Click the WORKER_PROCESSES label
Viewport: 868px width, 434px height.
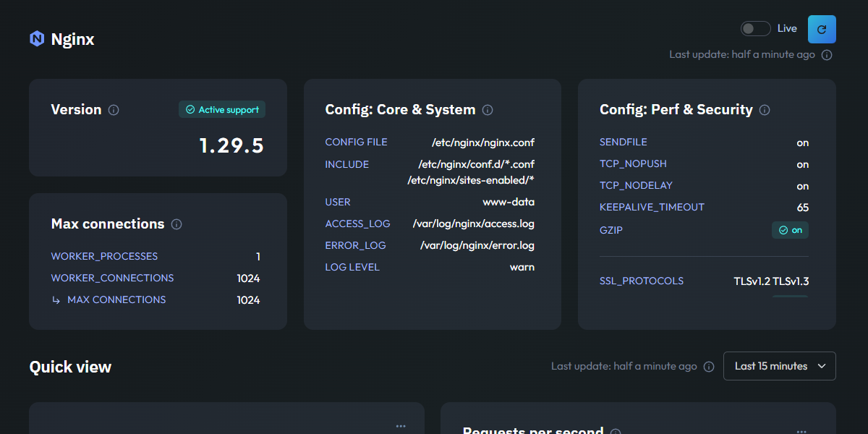(x=104, y=256)
